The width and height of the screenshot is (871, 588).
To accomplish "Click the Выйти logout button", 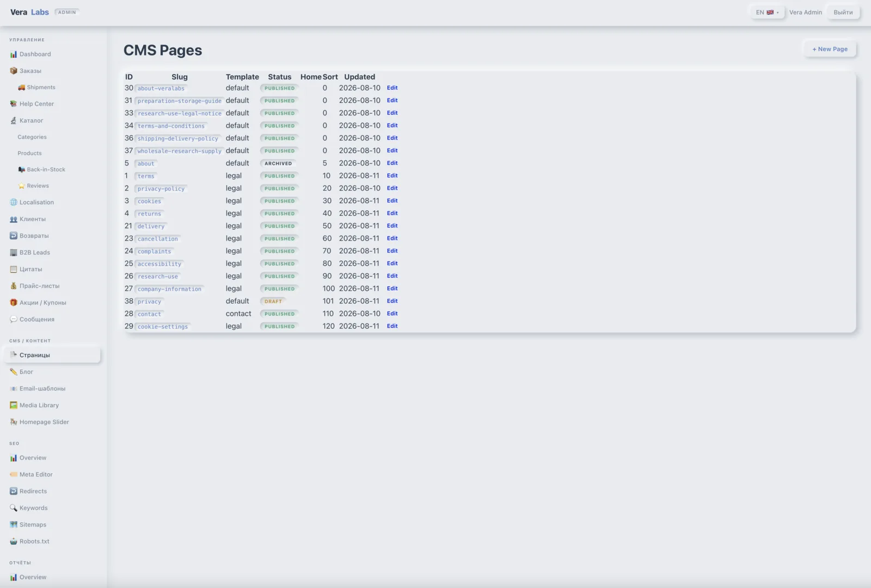I will [843, 13].
